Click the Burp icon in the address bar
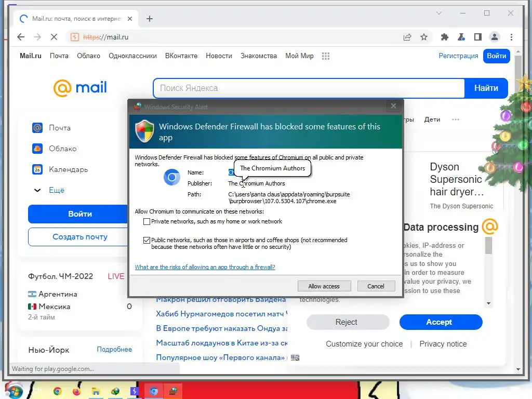The width and height of the screenshot is (532, 399). (x=75, y=37)
